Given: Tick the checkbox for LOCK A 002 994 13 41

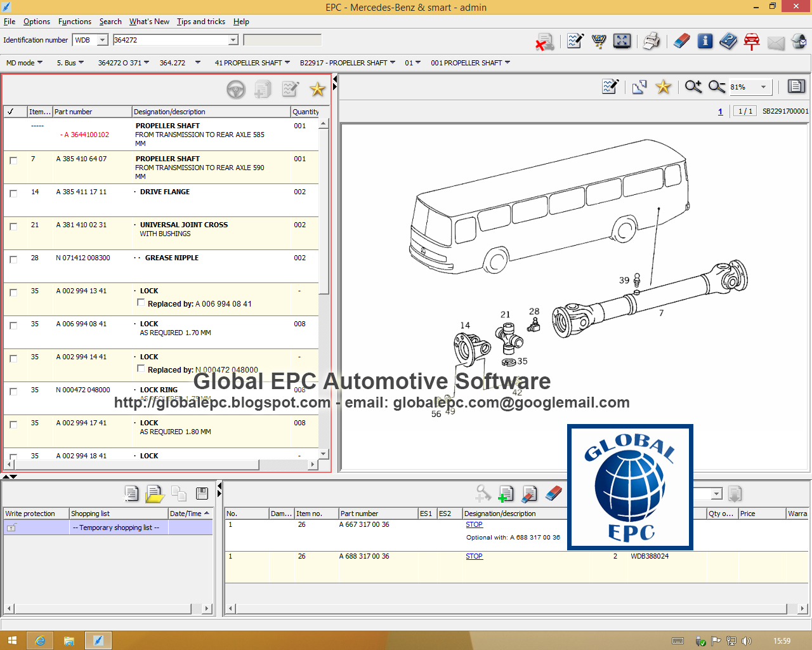Looking at the screenshot, I should click(x=13, y=293).
